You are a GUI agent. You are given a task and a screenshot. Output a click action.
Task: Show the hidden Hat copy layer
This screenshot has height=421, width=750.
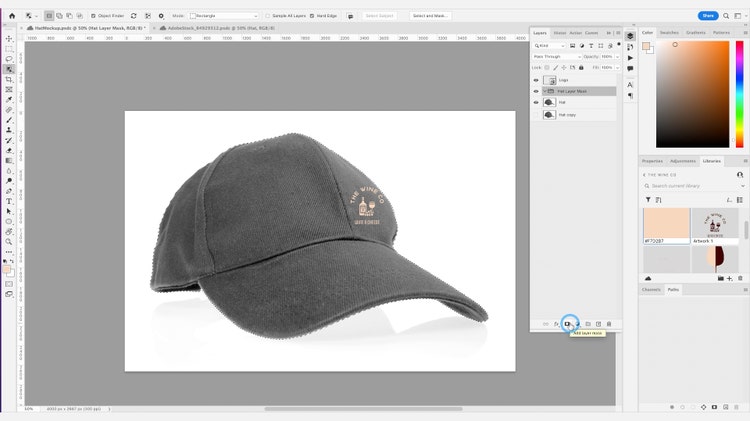[536, 115]
